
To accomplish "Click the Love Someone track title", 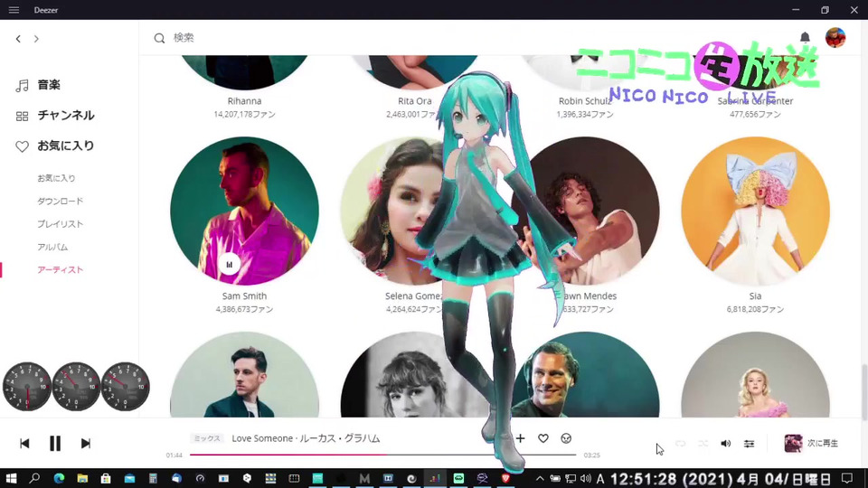I will click(x=262, y=438).
